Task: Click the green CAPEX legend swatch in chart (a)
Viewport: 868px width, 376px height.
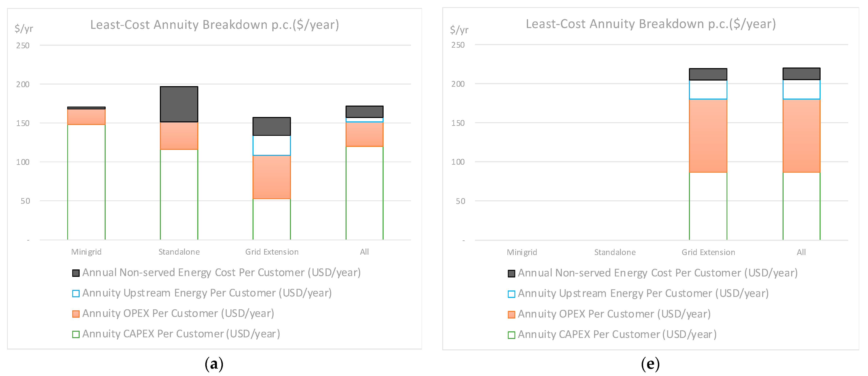Action: coord(76,334)
